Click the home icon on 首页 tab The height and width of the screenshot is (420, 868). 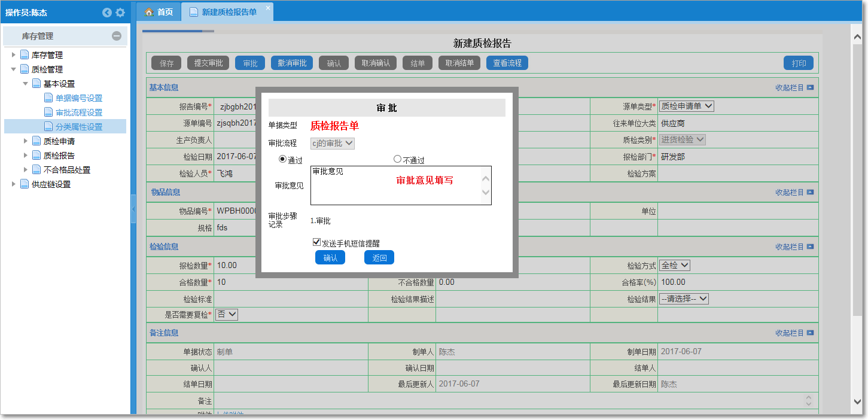pyautogui.click(x=149, y=12)
